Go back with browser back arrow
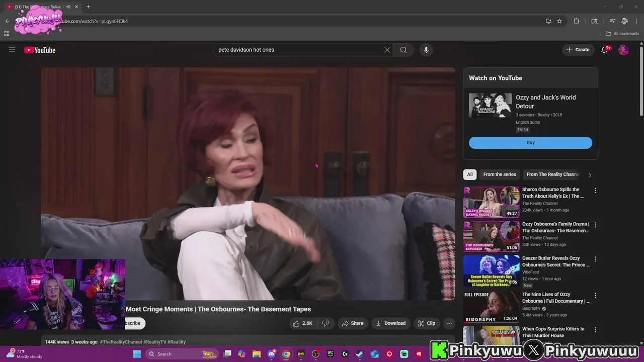Screen dimensions: 644x362 pos(7,21)
